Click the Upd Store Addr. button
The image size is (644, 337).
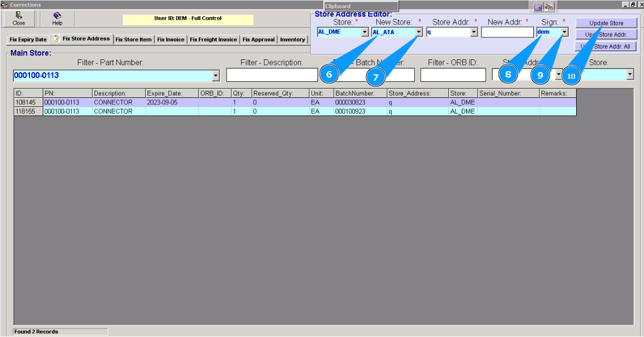(606, 34)
